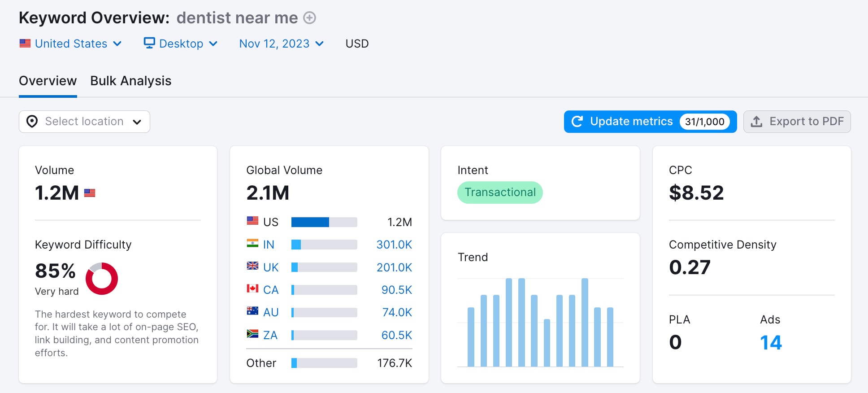Open the UK volume link 201.0K

394,267
